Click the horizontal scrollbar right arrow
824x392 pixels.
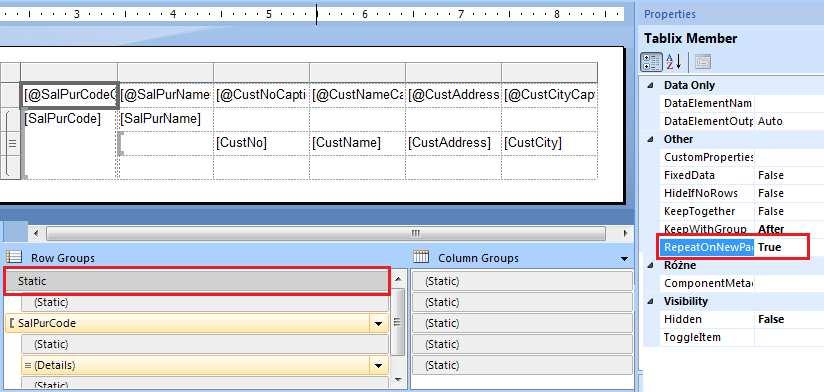pyautogui.click(x=625, y=233)
